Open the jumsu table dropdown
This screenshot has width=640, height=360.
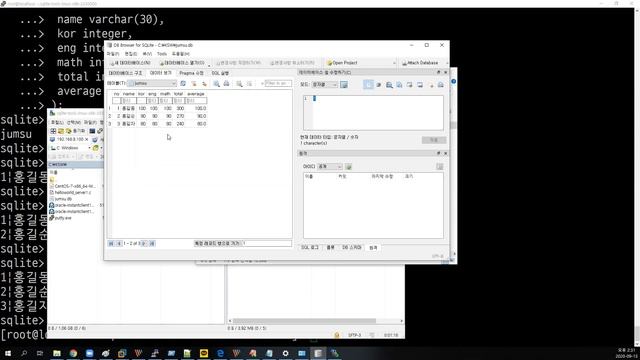(x=152, y=83)
